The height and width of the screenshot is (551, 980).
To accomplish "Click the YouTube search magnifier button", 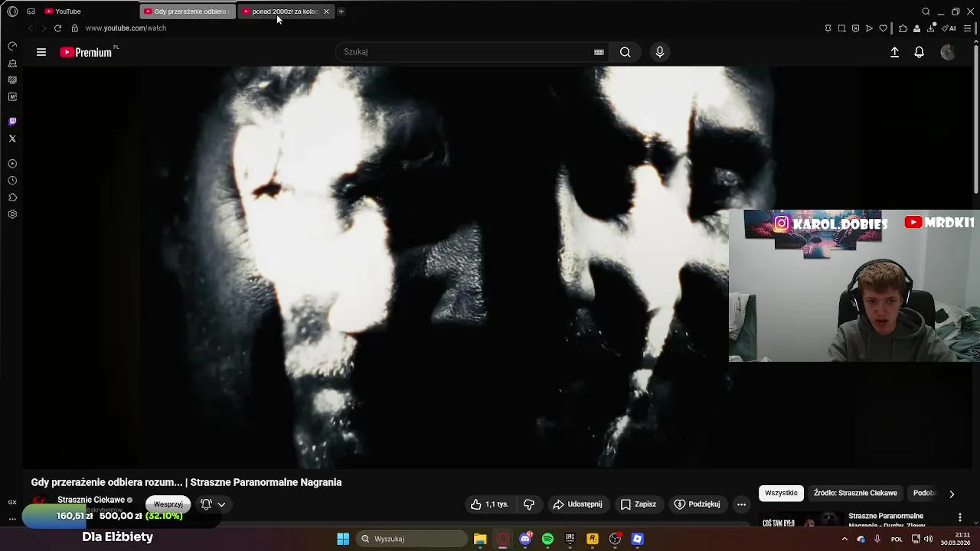I will tap(626, 52).
